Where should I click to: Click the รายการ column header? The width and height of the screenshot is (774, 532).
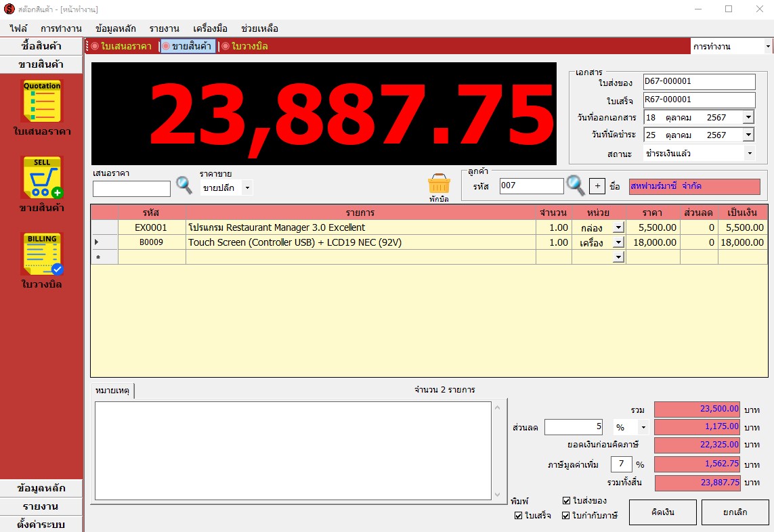[360, 213]
